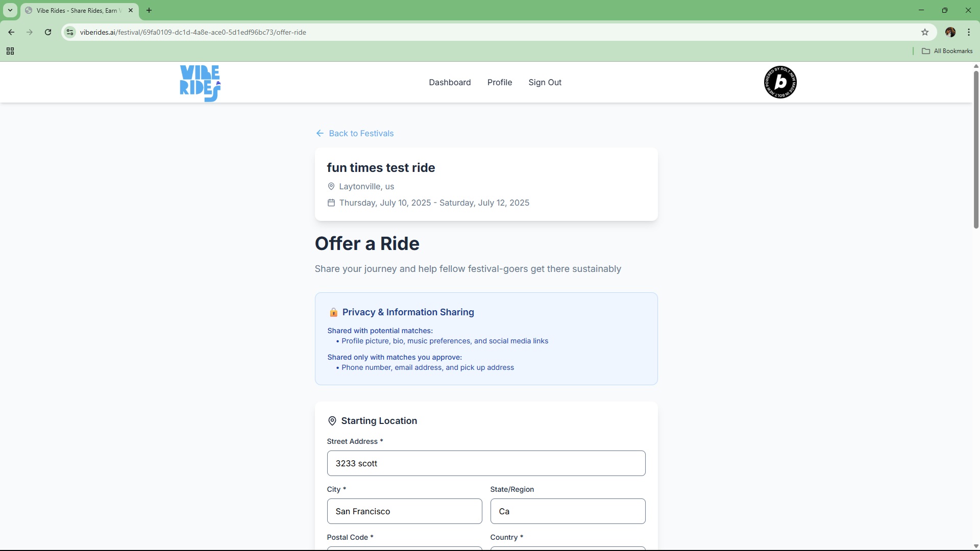The width and height of the screenshot is (980, 551).
Task: Click Sign Out
Action: coord(545,82)
